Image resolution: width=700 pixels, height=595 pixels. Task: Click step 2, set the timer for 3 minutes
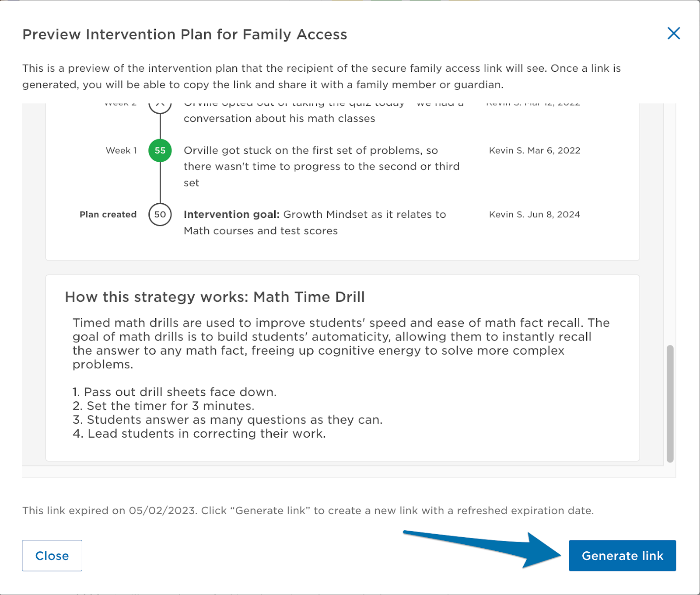(x=163, y=406)
